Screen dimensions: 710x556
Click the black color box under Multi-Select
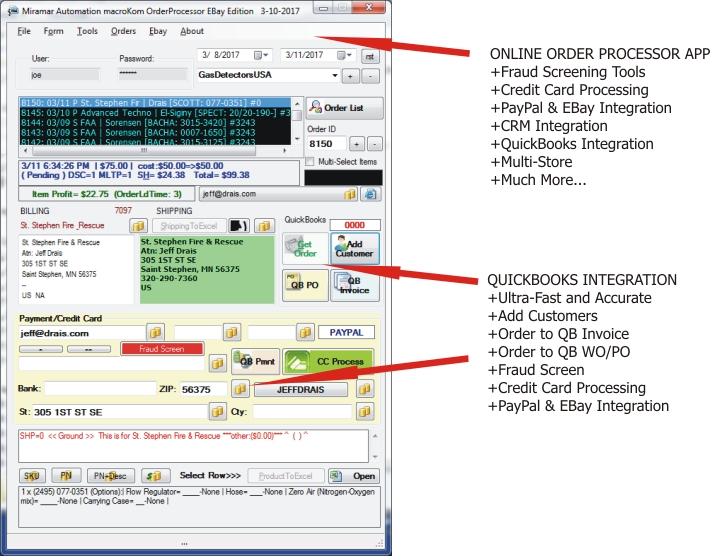point(343,177)
